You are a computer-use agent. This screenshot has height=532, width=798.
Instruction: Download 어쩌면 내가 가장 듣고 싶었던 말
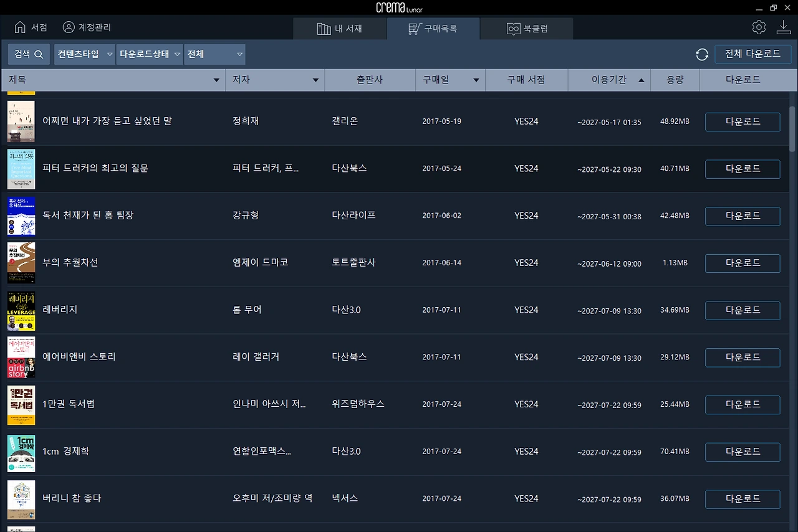[x=743, y=121]
